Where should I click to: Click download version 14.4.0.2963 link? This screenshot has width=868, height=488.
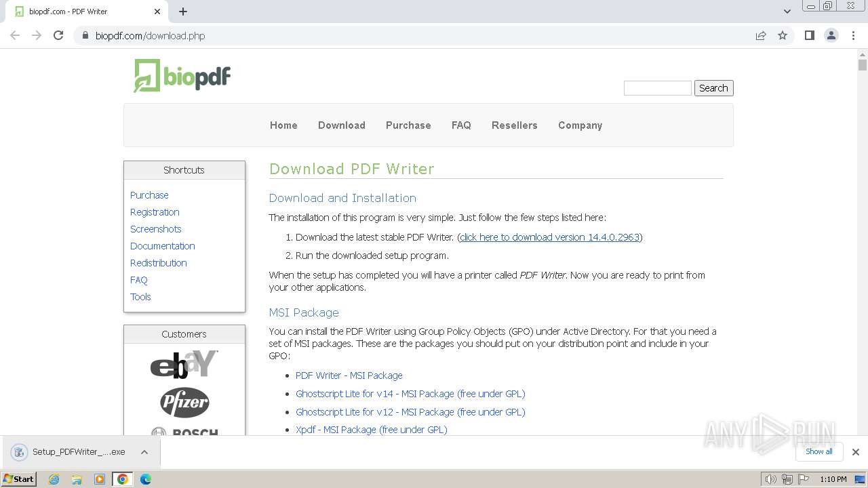[x=549, y=237]
